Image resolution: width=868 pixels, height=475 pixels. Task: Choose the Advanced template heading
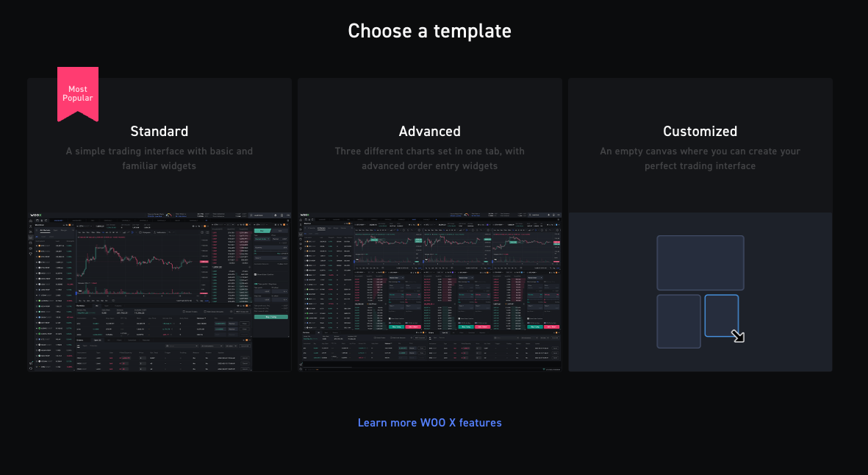[x=429, y=131]
